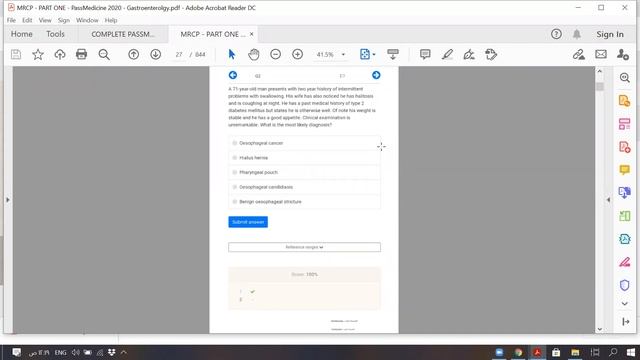Image resolution: width=640 pixels, height=360 pixels.
Task: Open the Sign menu
Action: [64, 20]
